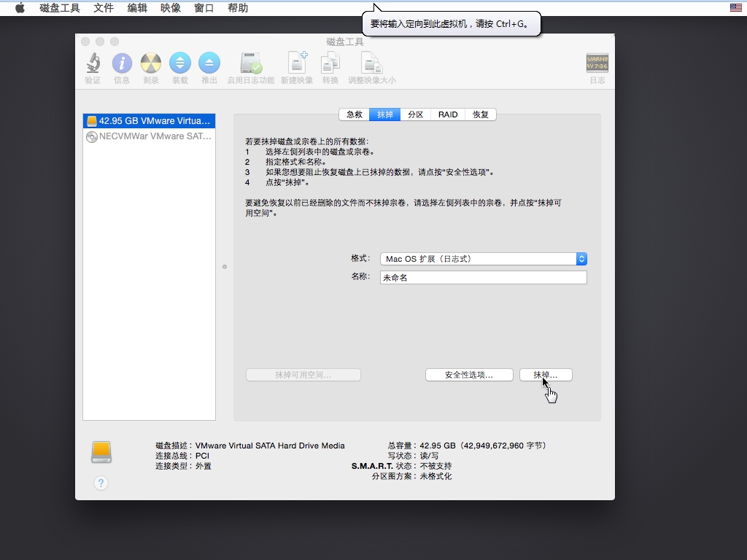This screenshot has width=747, height=560.
Task: Switch to the RAID tab
Action: (448, 114)
